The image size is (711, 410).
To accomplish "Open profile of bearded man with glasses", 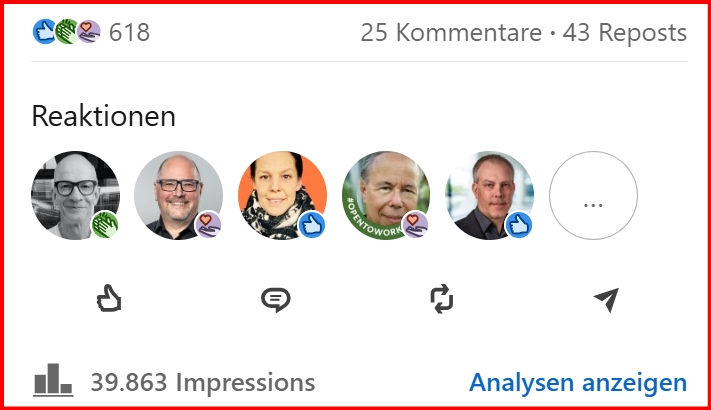I will point(179,195).
